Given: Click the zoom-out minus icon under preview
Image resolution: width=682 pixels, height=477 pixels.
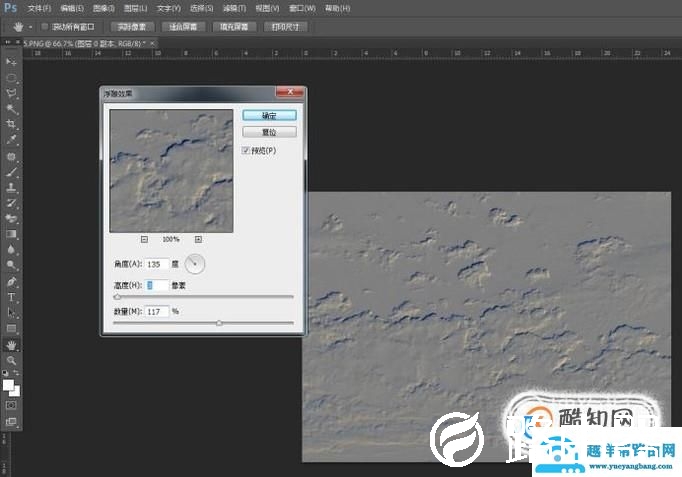Looking at the screenshot, I should coord(144,239).
